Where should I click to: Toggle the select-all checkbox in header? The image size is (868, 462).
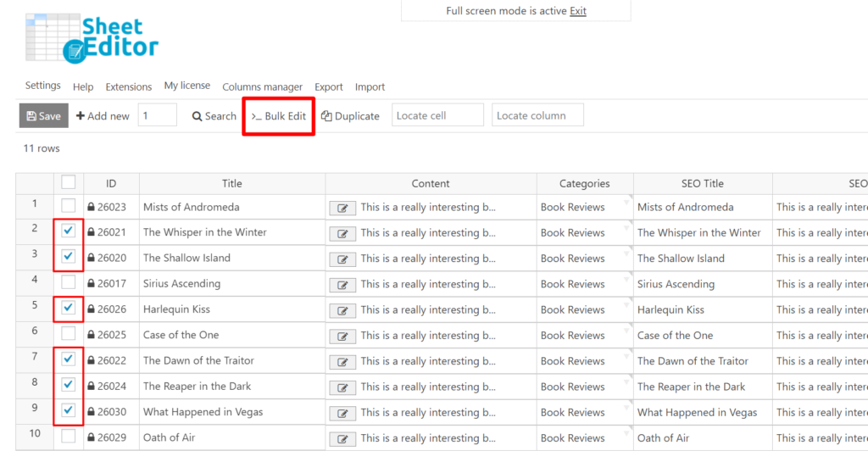tap(68, 182)
